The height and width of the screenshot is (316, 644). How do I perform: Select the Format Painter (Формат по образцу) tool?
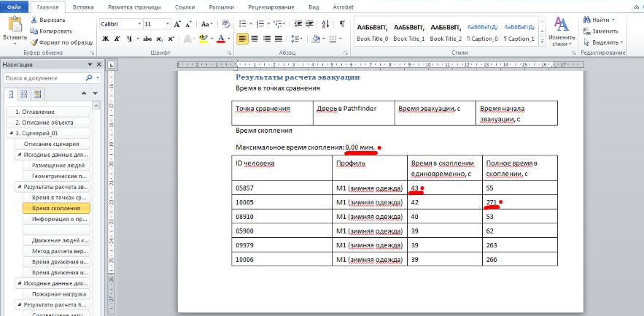[x=34, y=44]
